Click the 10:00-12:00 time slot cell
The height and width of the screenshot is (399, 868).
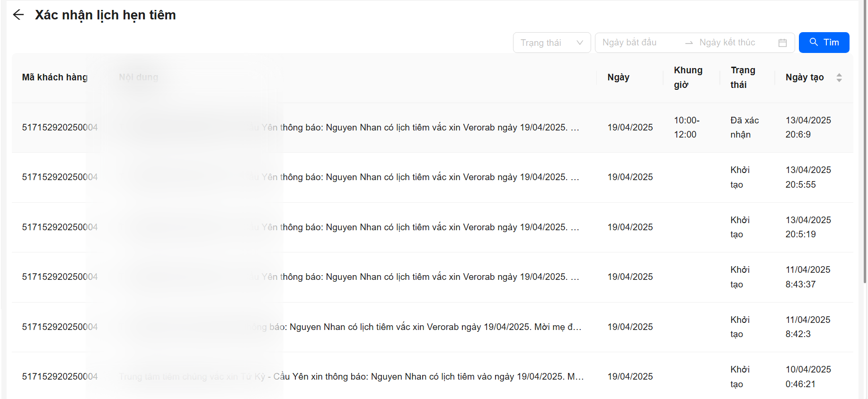(686, 128)
